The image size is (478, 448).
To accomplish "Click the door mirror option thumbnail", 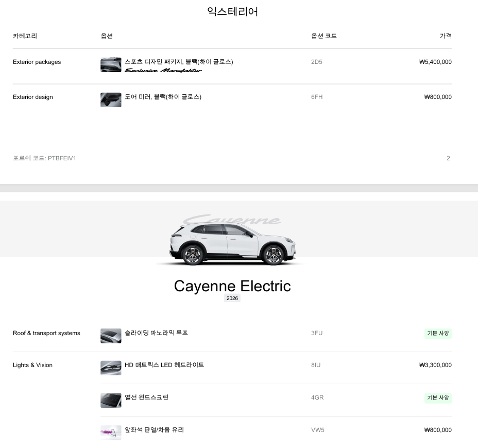I will [111, 99].
